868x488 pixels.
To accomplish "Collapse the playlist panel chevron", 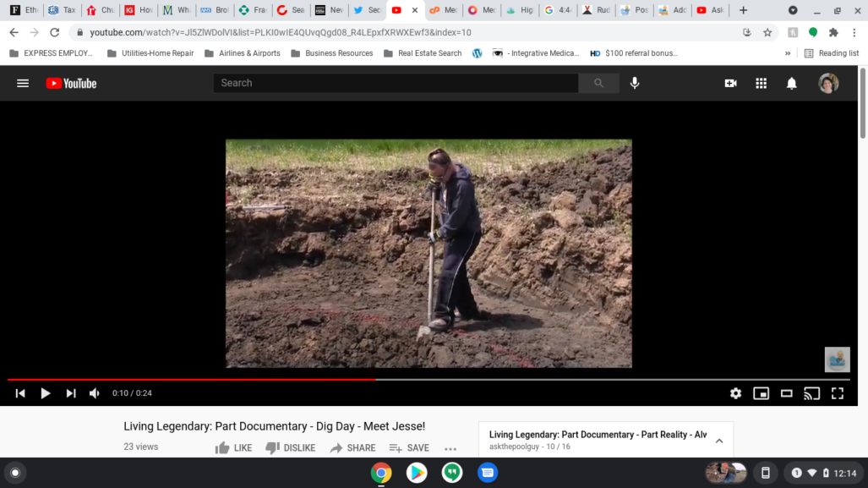I will tap(719, 441).
